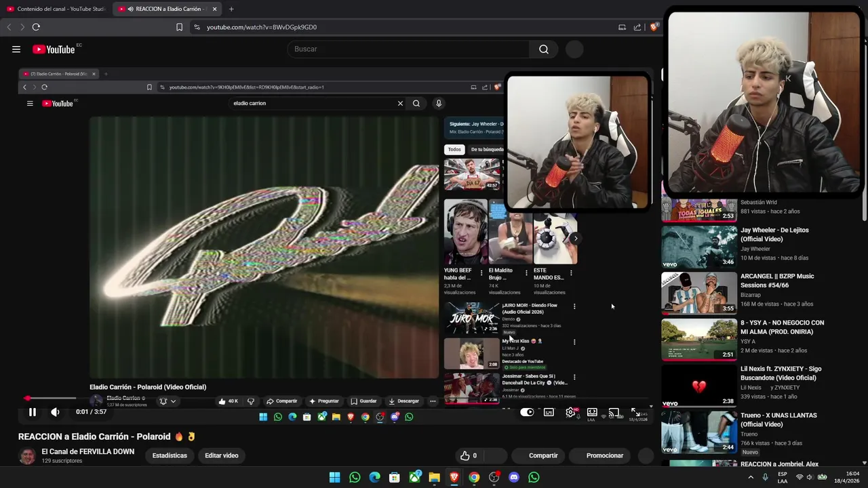Click channel name 'Bizarrap' in sidebar
The height and width of the screenshot is (488, 868).
pyautogui.click(x=751, y=295)
